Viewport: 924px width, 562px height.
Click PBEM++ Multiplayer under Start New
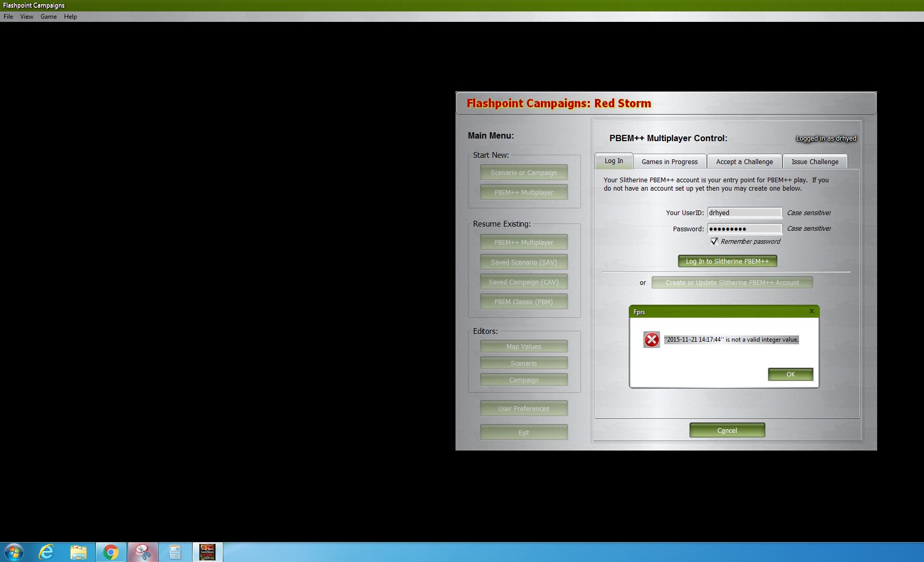click(x=524, y=192)
